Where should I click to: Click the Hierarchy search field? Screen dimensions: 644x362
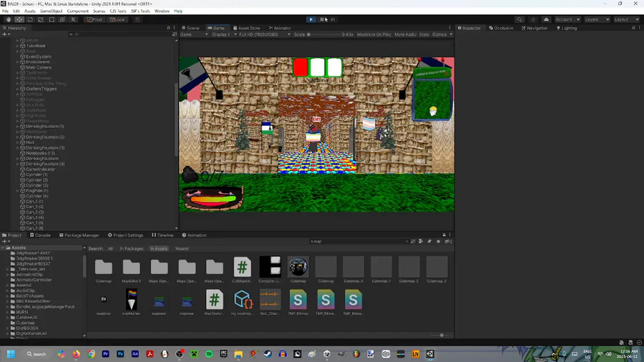coord(119,34)
